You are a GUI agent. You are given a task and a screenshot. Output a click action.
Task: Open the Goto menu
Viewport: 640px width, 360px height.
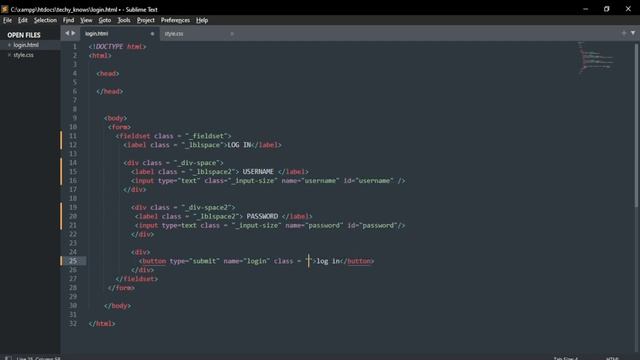tap(104, 20)
